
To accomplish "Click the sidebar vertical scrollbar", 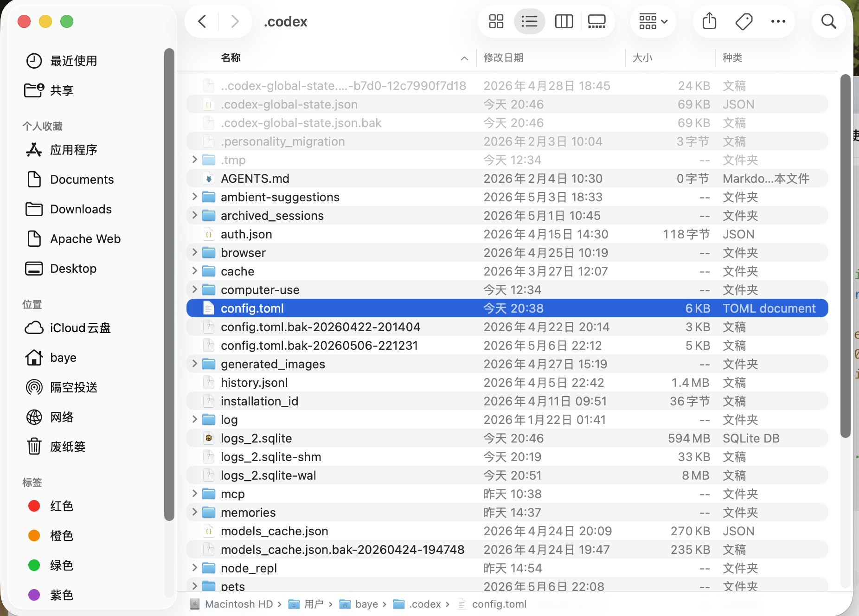I will pyautogui.click(x=169, y=284).
